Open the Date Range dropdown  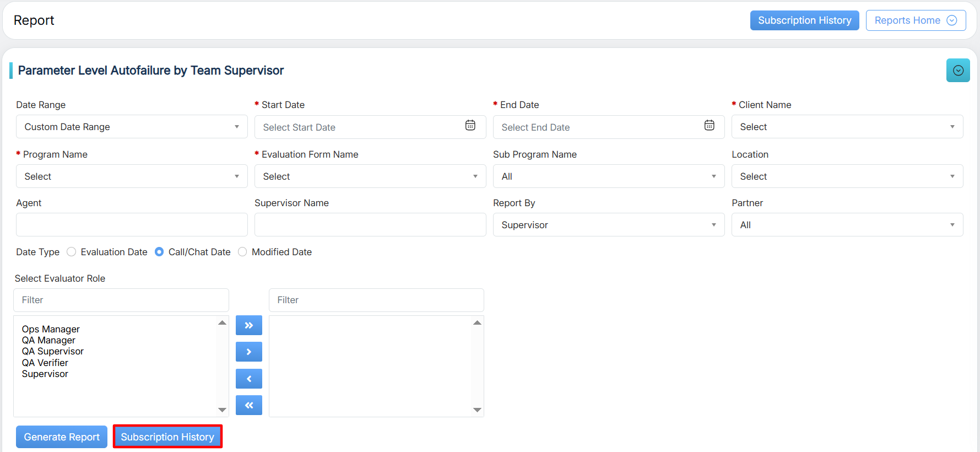pyautogui.click(x=132, y=127)
